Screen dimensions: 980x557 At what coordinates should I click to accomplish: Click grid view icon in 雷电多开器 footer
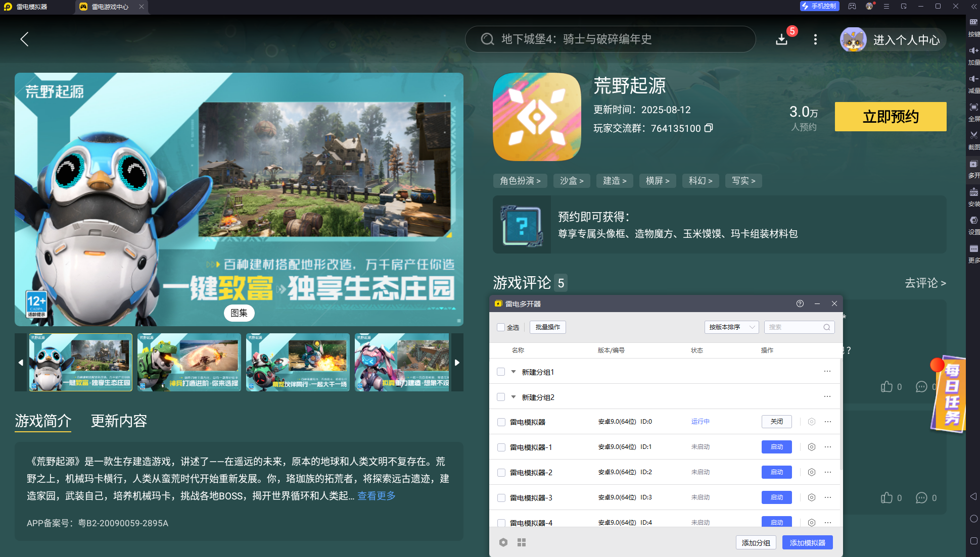(x=522, y=542)
